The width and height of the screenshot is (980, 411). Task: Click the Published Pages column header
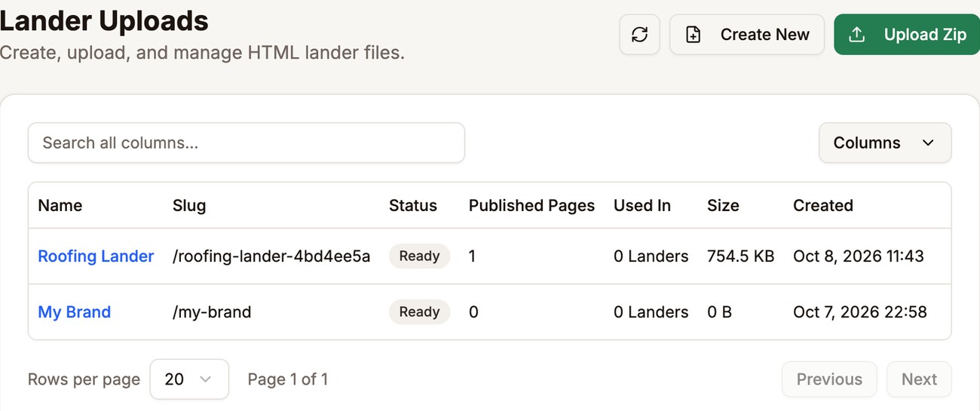pyautogui.click(x=531, y=205)
